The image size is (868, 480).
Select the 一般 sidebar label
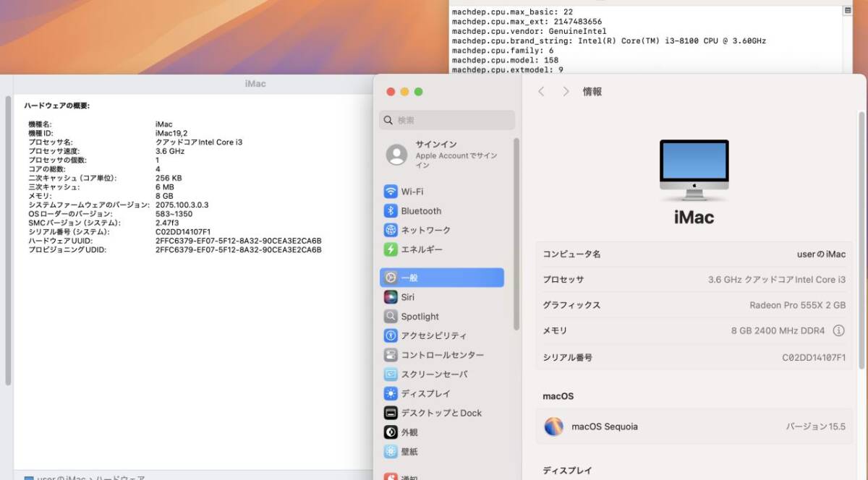[x=409, y=278]
